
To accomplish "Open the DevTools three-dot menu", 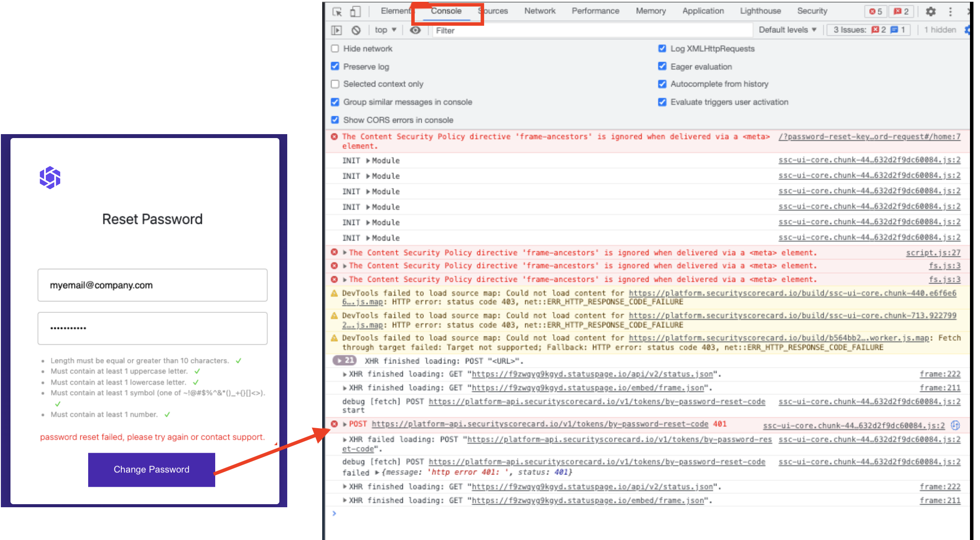I will 950,12.
